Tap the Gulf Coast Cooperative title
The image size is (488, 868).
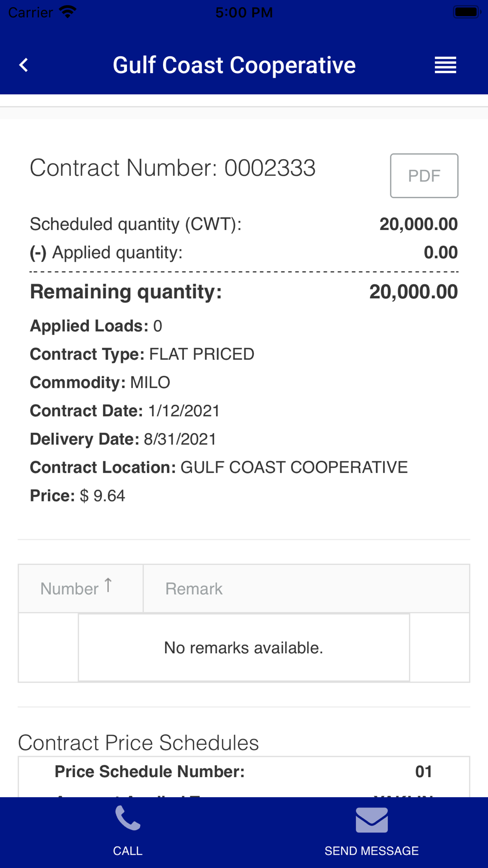tap(234, 65)
